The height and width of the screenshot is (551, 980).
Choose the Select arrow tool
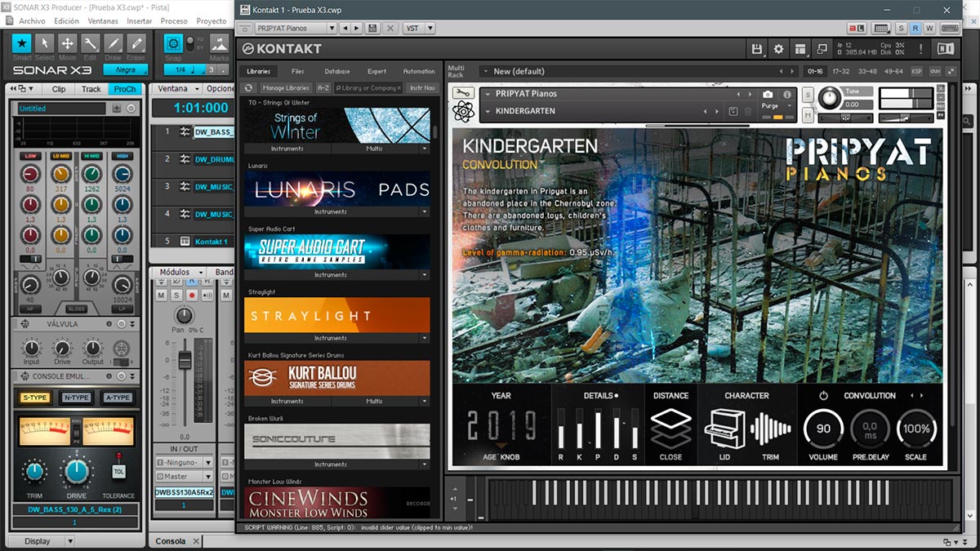(45, 43)
